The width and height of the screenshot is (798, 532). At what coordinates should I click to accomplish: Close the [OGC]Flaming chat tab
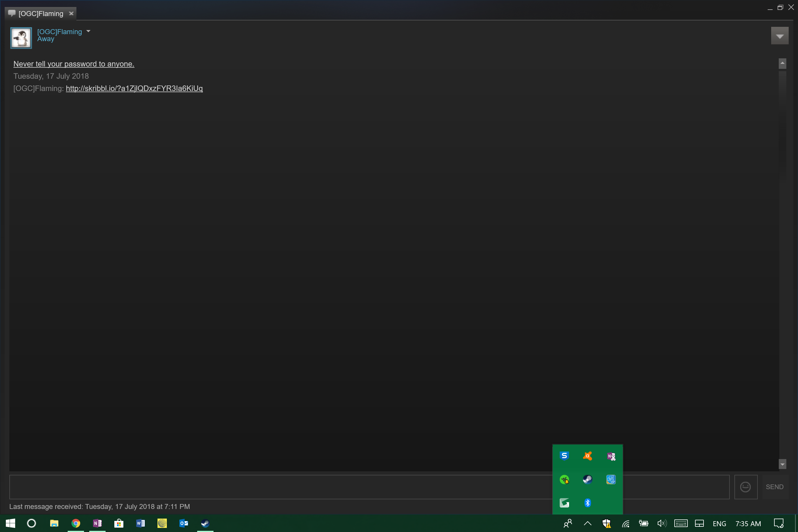(x=71, y=14)
